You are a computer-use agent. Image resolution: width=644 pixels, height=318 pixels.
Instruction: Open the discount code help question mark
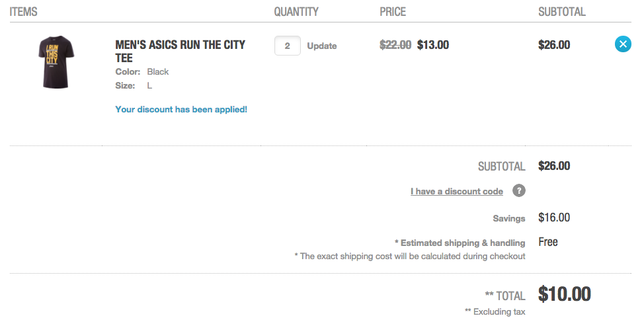pyautogui.click(x=519, y=190)
